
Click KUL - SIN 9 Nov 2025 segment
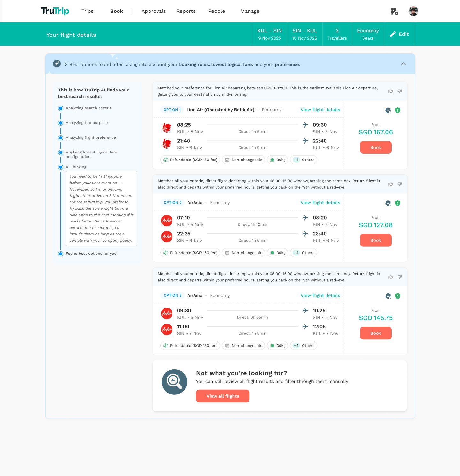click(270, 34)
